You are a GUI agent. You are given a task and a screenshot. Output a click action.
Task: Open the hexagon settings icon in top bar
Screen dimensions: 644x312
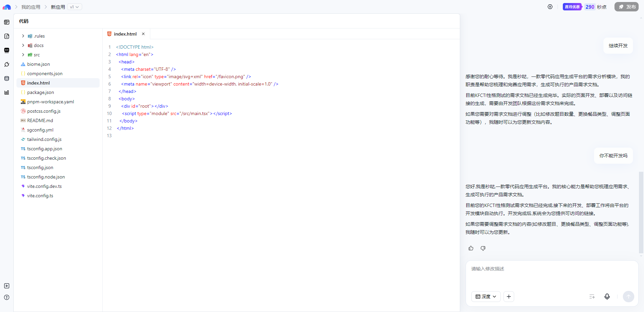pyautogui.click(x=550, y=7)
